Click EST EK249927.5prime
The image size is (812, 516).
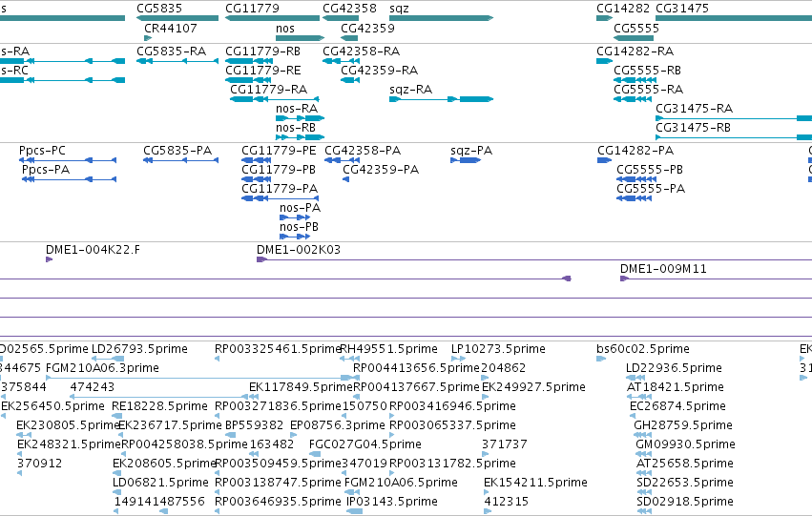pos(486,397)
